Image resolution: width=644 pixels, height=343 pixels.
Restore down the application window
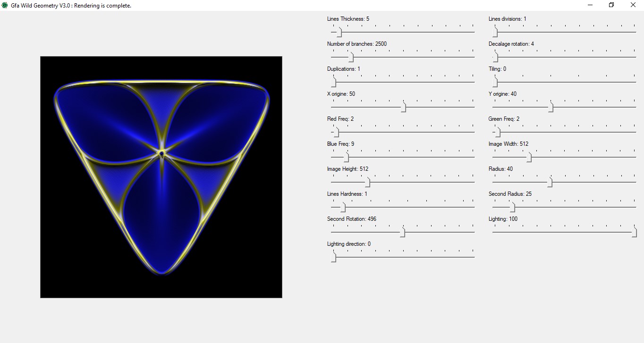611,5
